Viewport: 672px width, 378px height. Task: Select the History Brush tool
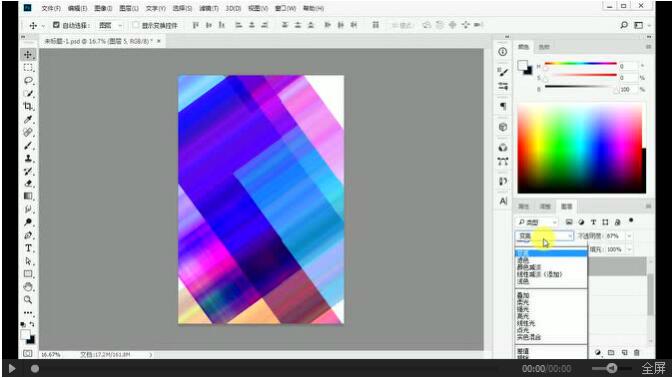click(x=28, y=171)
